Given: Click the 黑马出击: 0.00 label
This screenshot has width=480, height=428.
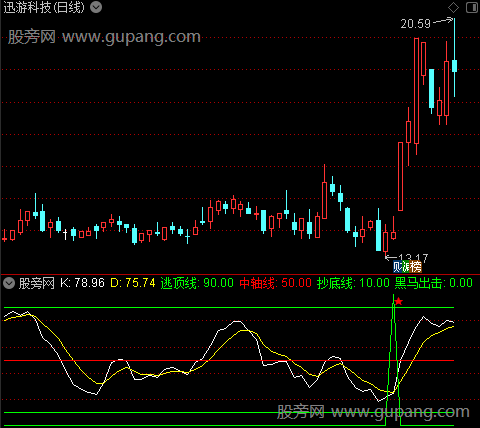Looking at the screenshot, I should point(433,283).
